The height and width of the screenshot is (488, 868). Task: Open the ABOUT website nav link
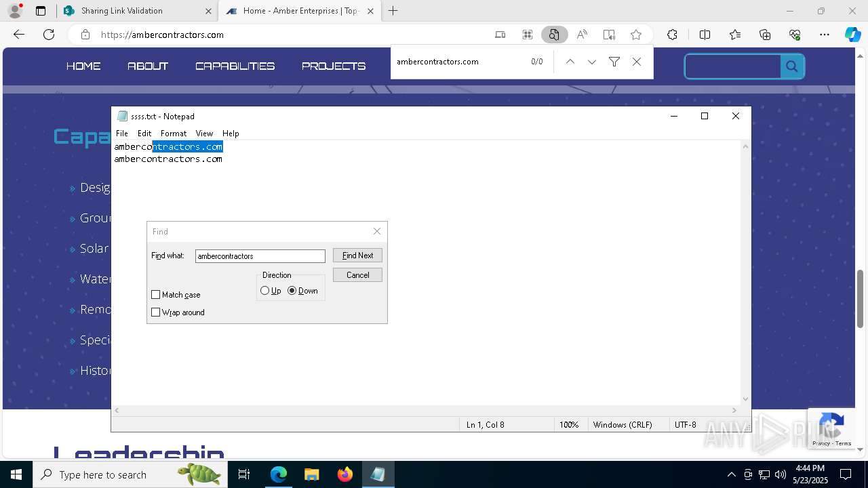(148, 66)
